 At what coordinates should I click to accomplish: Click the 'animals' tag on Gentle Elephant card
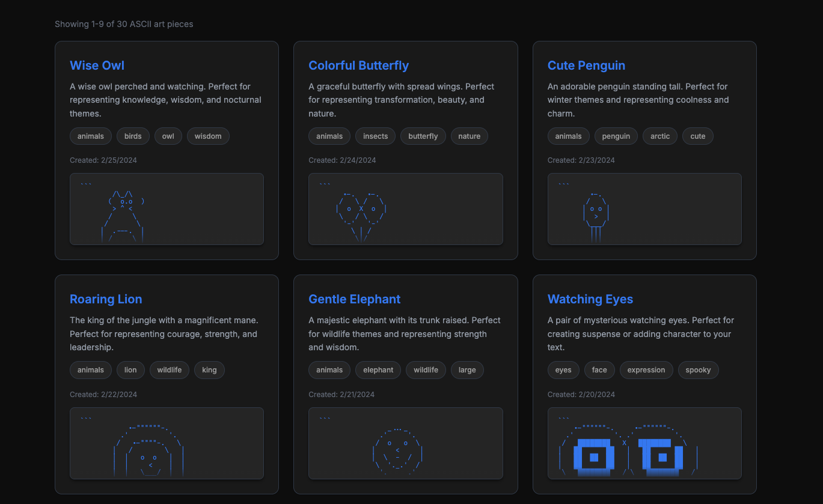[329, 370]
